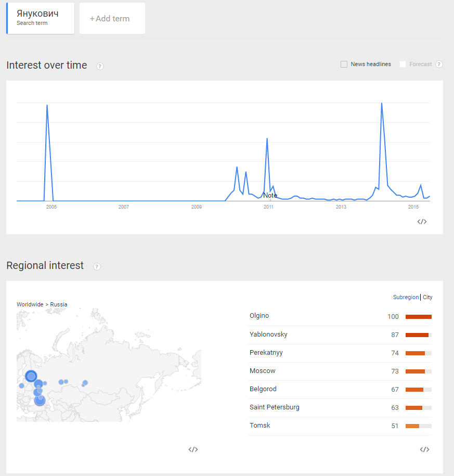The image size is (454, 476).
Task: Click the Olgino city row
Action: tap(260, 316)
